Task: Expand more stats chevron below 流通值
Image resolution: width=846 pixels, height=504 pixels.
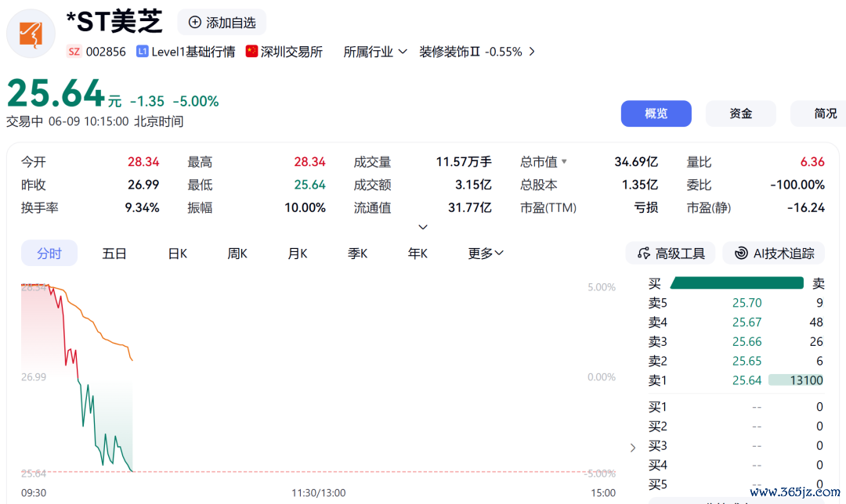Action: tap(423, 227)
